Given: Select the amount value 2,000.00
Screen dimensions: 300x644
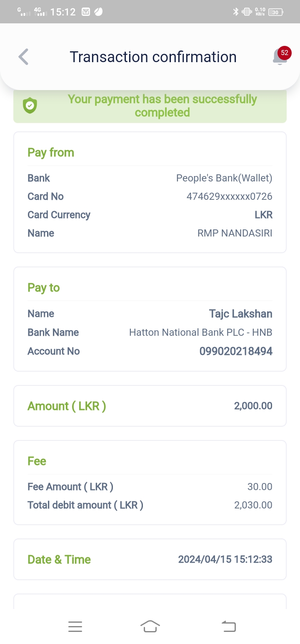Looking at the screenshot, I should [253, 406].
